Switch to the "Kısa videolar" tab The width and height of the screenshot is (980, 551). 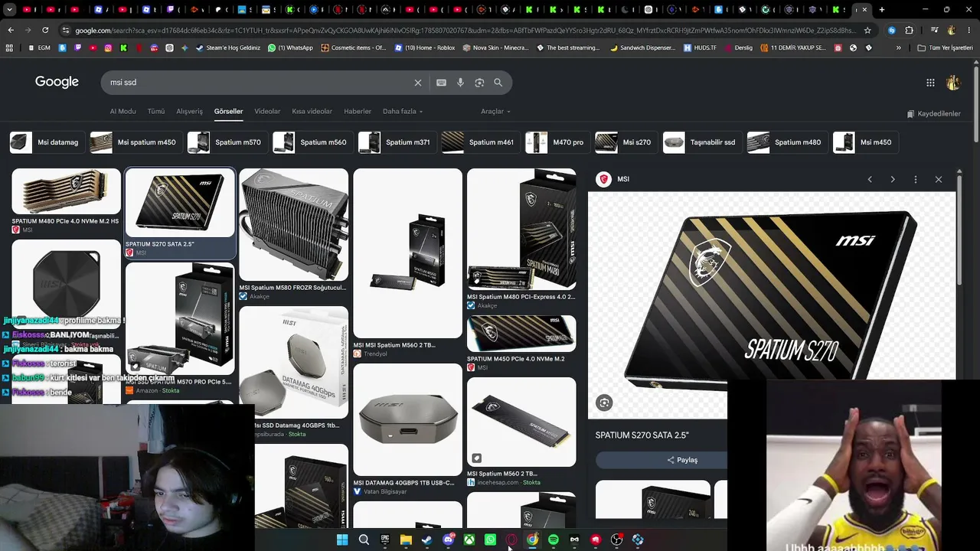point(312,112)
